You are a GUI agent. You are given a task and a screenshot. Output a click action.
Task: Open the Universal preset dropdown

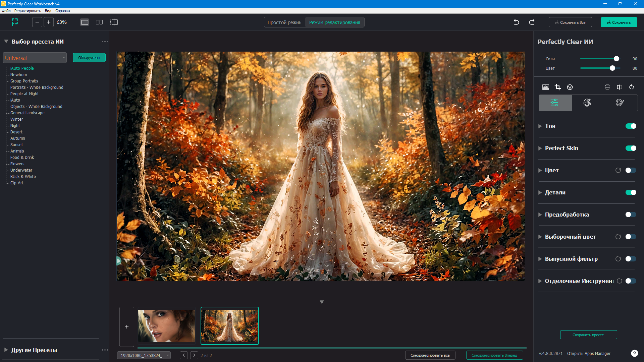click(35, 58)
